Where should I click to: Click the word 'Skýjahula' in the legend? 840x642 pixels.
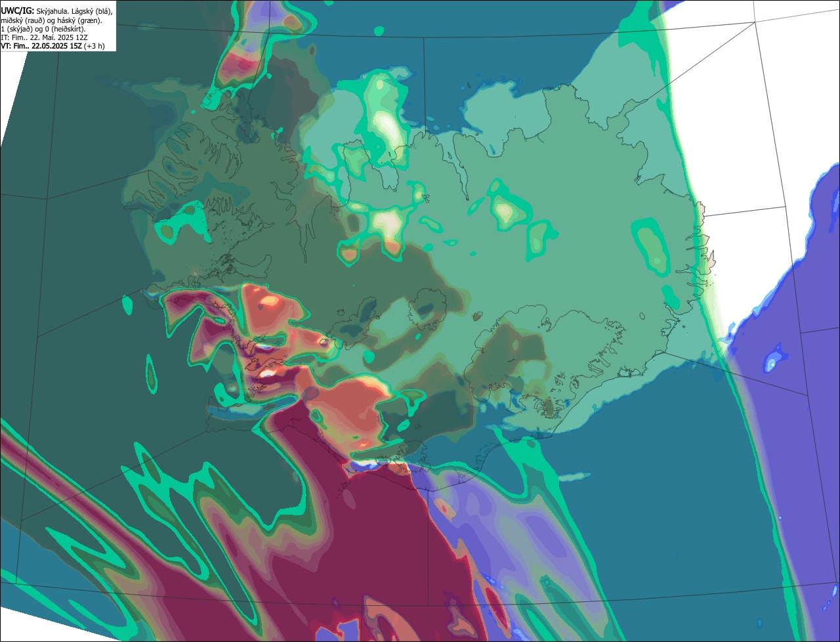coord(51,12)
